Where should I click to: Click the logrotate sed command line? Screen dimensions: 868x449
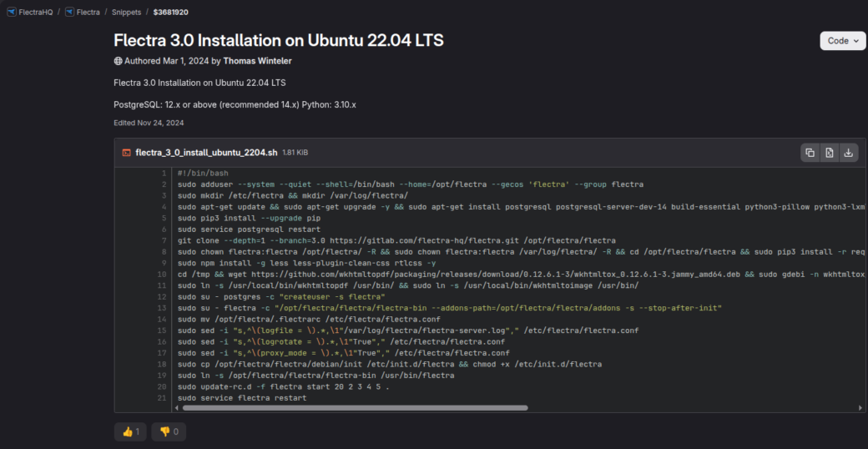pos(341,342)
